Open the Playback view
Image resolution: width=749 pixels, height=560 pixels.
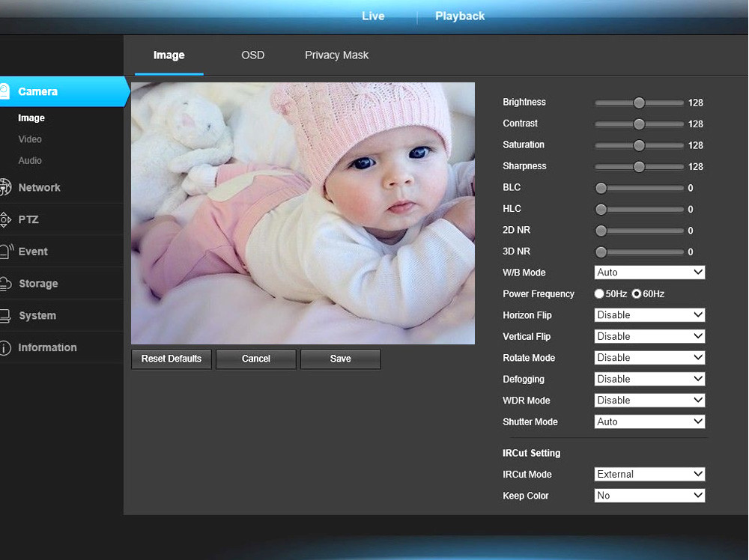coord(460,16)
